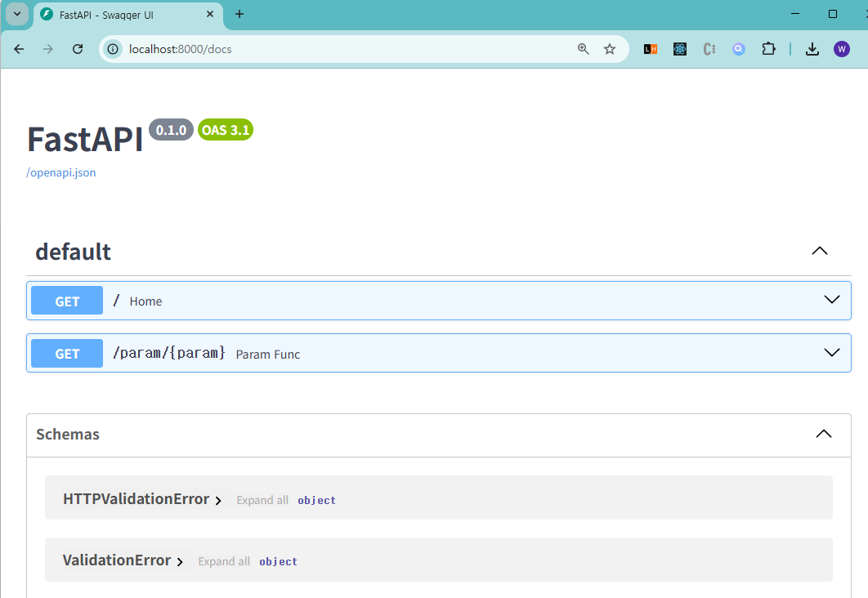Minimize the browser window
This screenshot has height=598, width=868.
point(795,14)
